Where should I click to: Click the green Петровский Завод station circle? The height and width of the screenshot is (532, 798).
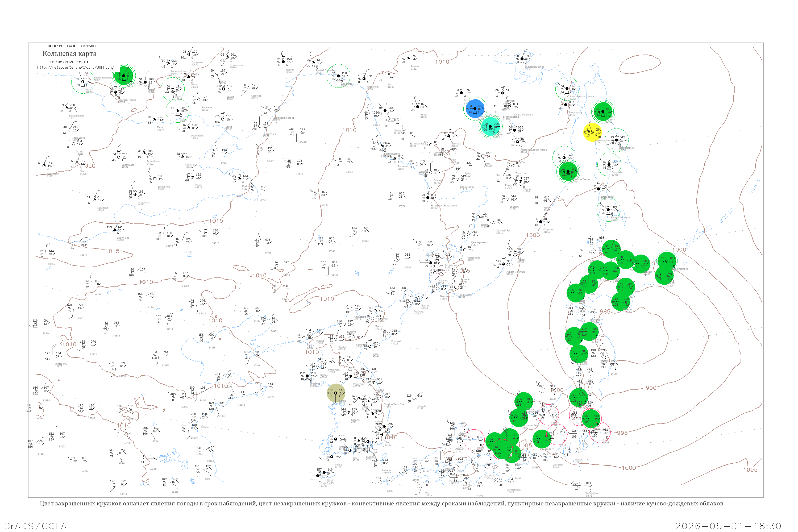point(123,75)
